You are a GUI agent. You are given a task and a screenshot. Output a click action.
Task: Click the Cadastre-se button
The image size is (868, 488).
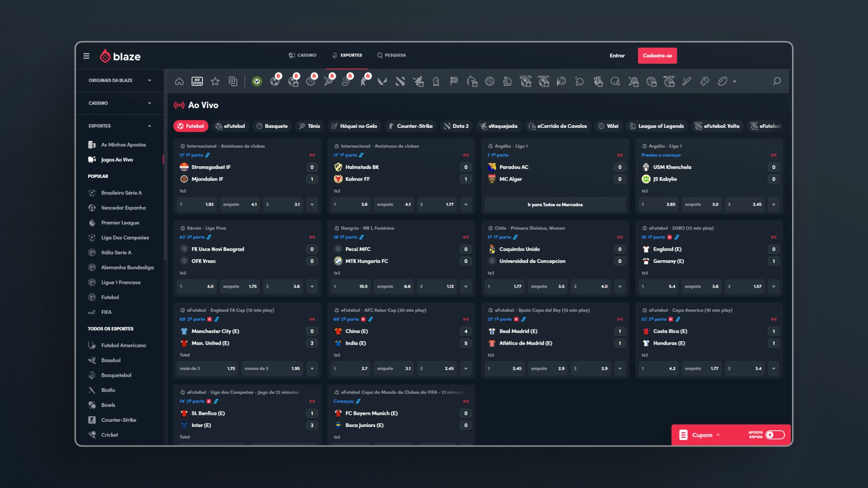(657, 56)
